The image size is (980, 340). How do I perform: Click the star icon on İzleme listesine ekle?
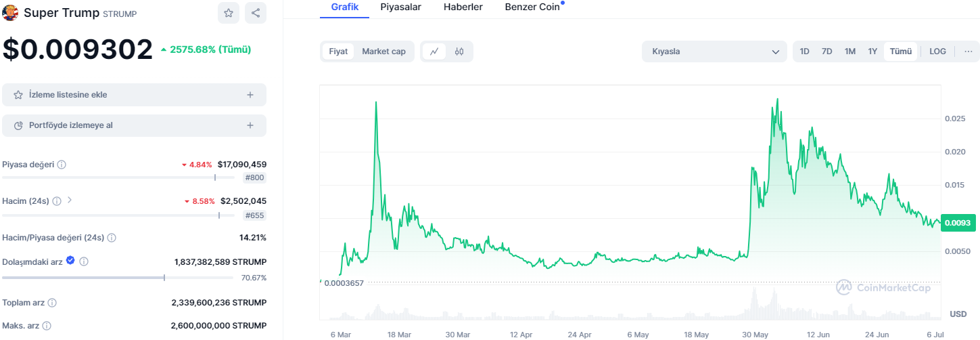coord(18,95)
